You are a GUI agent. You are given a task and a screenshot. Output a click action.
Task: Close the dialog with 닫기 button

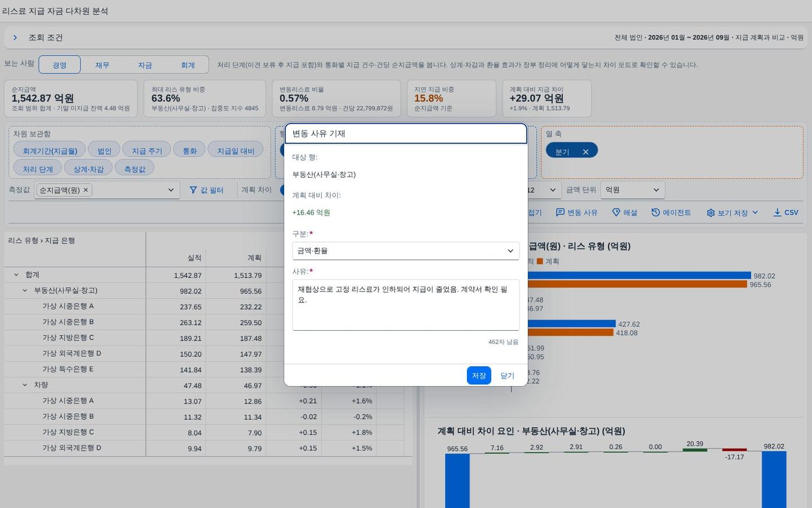click(x=507, y=375)
